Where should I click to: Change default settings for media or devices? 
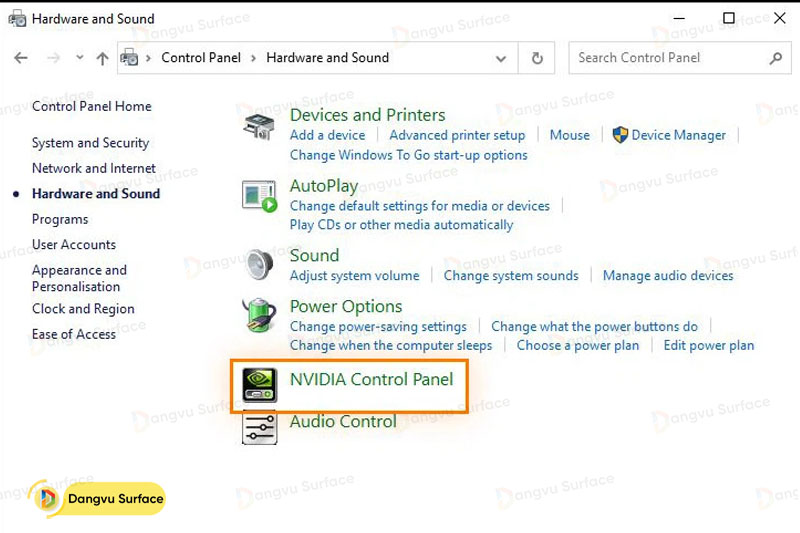(420, 206)
